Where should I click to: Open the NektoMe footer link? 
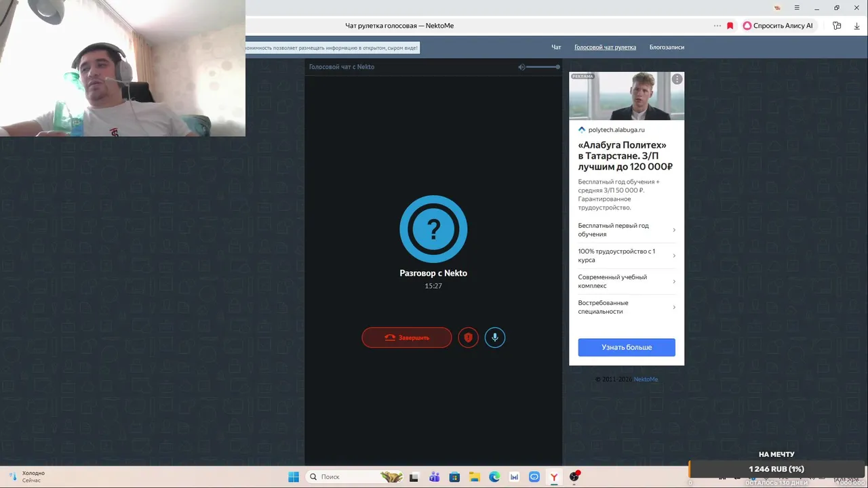pos(646,380)
